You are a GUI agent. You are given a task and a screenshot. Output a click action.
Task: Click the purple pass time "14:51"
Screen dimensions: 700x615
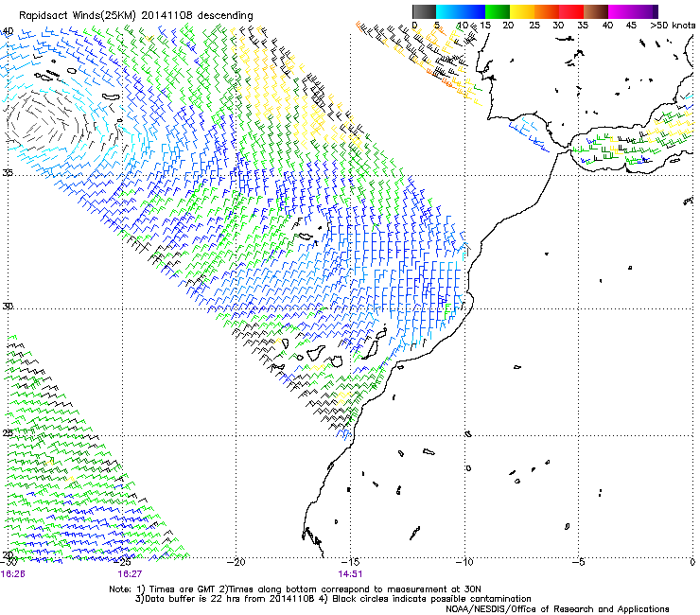pos(350,574)
